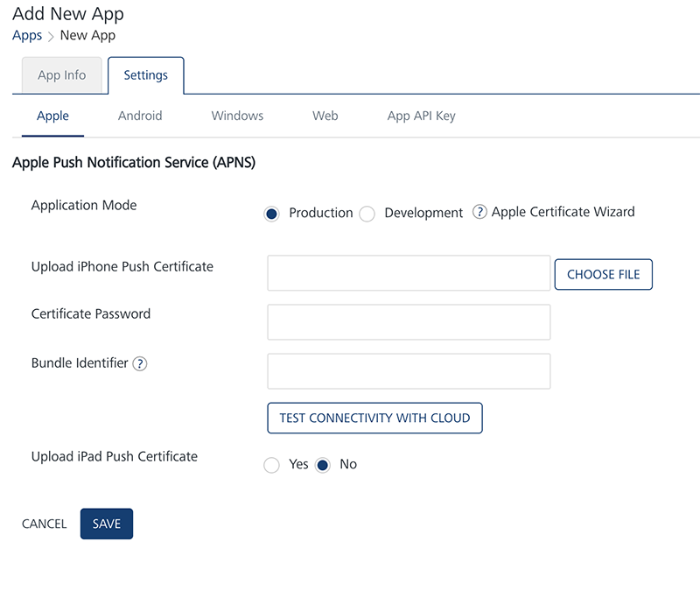700x598 pixels.
Task: Focus the Certificate Password field
Action: click(409, 322)
